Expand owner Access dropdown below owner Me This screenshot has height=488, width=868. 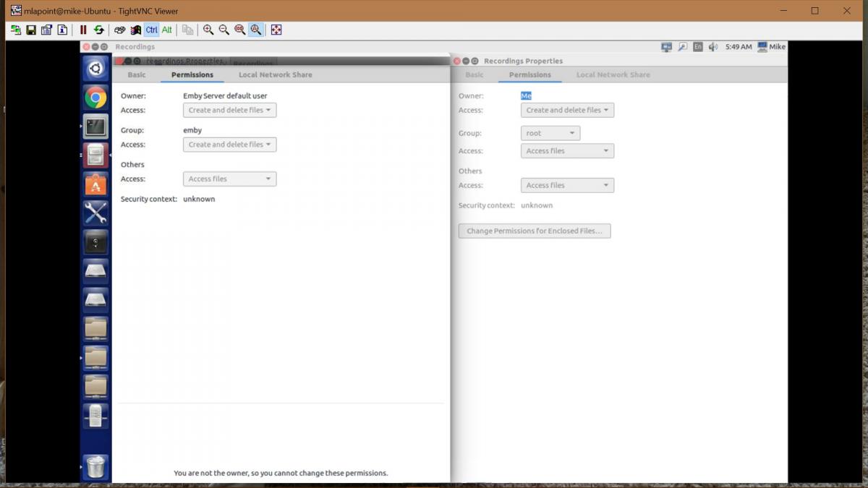[x=568, y=110]
